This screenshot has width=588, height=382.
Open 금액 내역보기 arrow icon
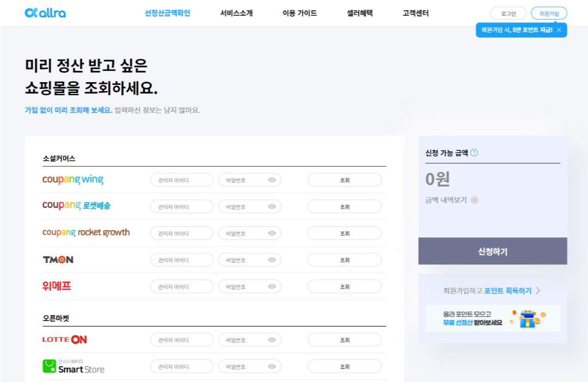474,200
